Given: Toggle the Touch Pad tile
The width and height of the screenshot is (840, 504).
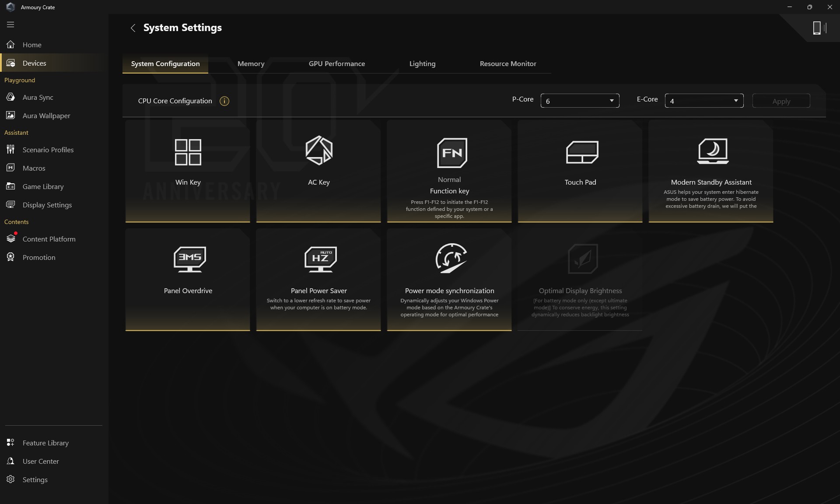Looking at the screenshot, I should 580,171.
